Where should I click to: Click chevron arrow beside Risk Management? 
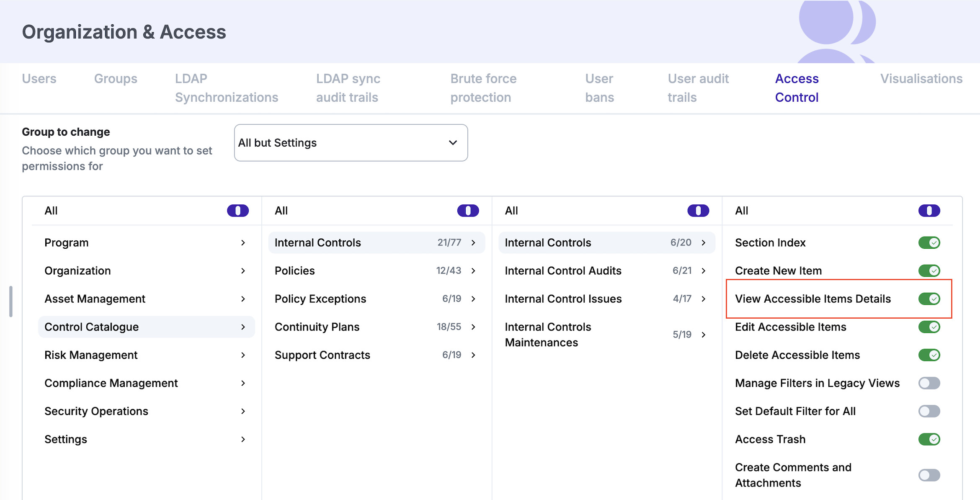(243, 355)
